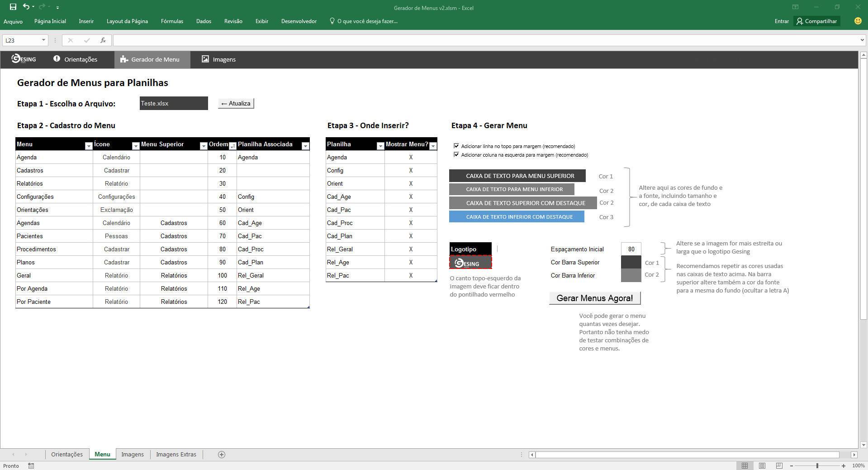Image resolution: width=868 pixels, height=470 pixels.
Task: Open the Planilha Associada filter dropdown
Action: (x=305, y=146)
